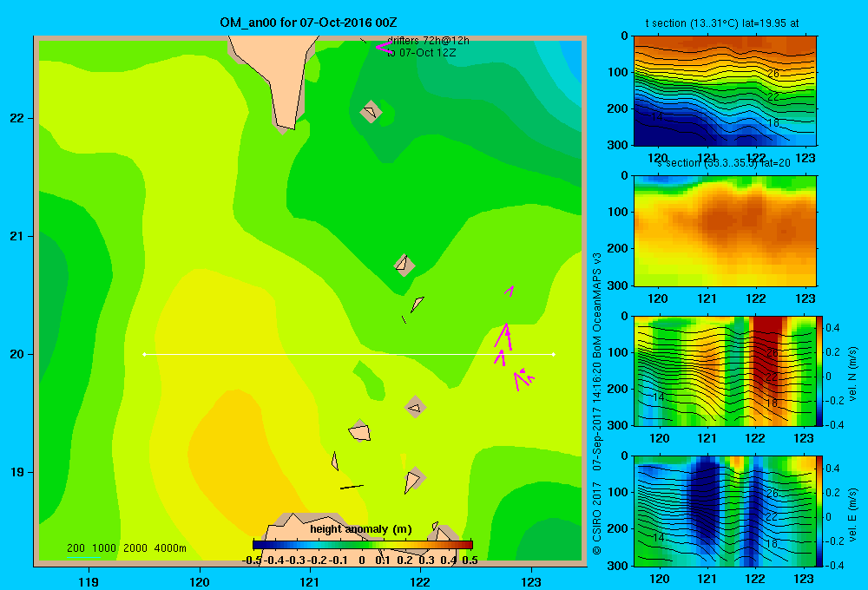This screenshot has width=868, height=590.
Task: Click the '0' value on height anomaly scale
Action: [361, 560]
